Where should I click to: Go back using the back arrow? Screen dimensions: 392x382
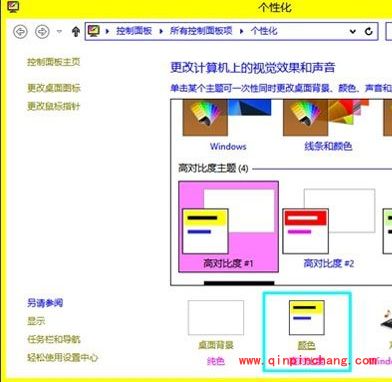click(x=20, y=32)
